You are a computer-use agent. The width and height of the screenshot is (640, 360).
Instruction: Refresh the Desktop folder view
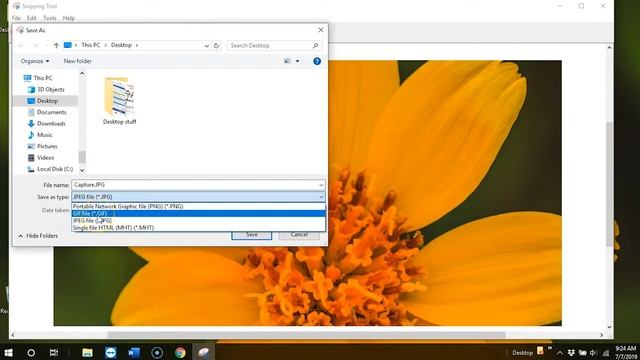pyautogui.click(x=216, y=46)
